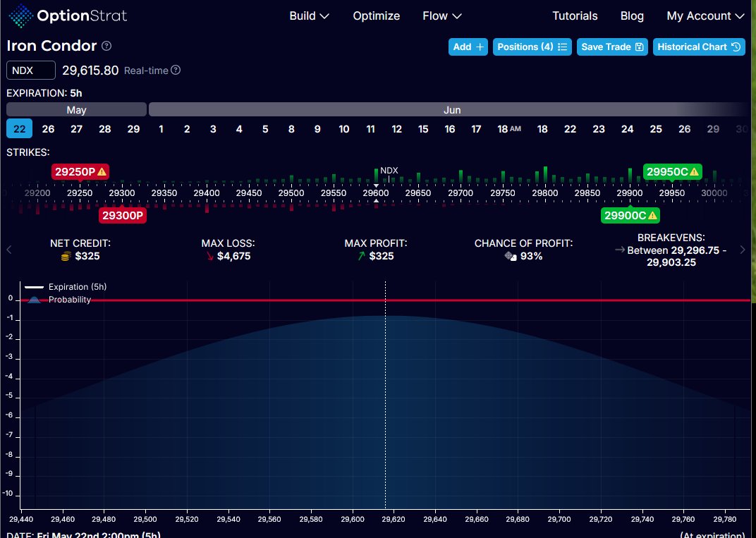Open the Historical Chart
The height and width of the screenshot is (538, 756).
(x=699, y=47)
